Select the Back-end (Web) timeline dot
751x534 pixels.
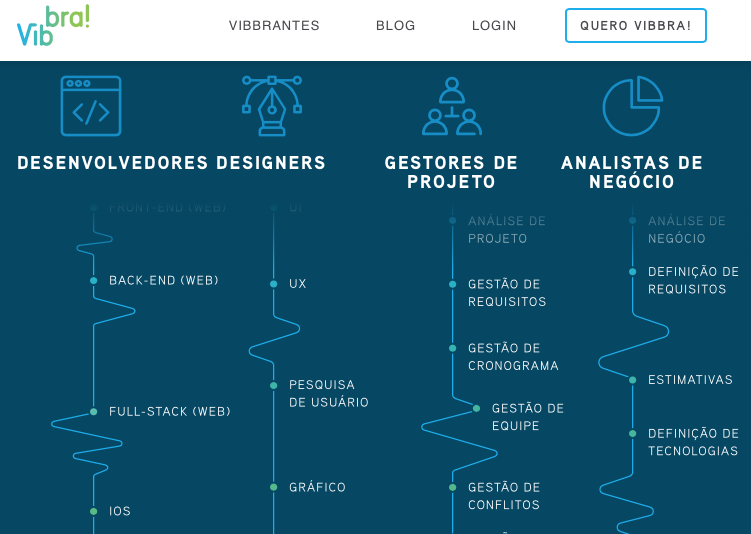pos(93,281)
